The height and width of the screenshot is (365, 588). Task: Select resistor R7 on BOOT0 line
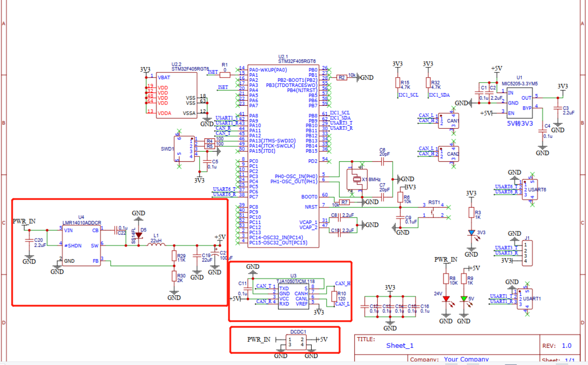(345, 202)
